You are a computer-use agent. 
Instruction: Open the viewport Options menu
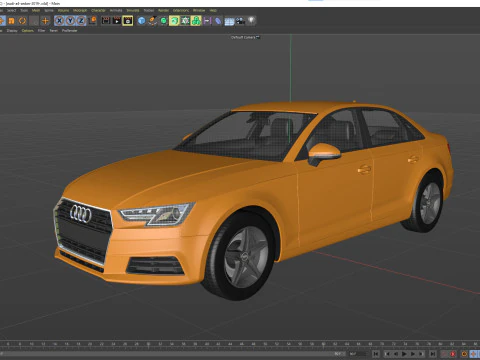[28, 31]
